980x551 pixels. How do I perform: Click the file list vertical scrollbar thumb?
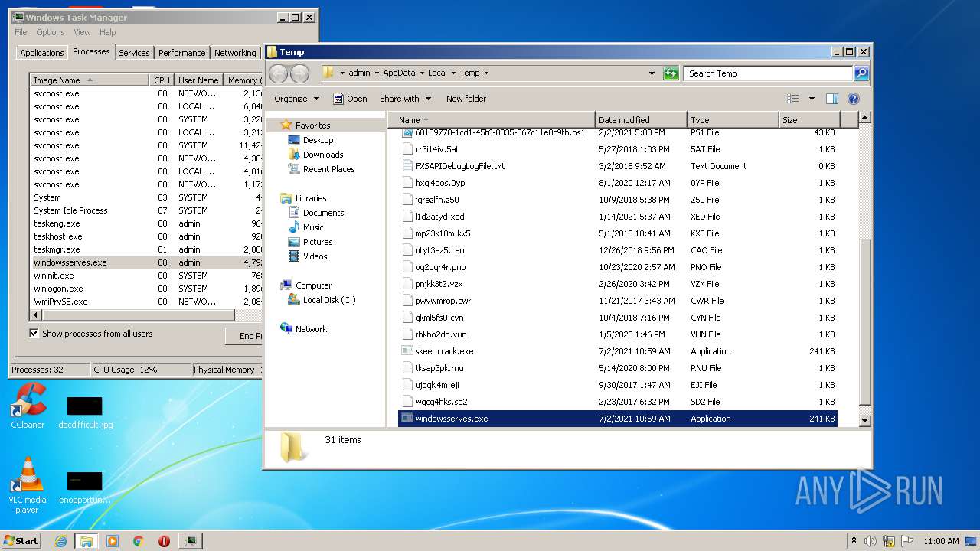(x=865, y=321)
